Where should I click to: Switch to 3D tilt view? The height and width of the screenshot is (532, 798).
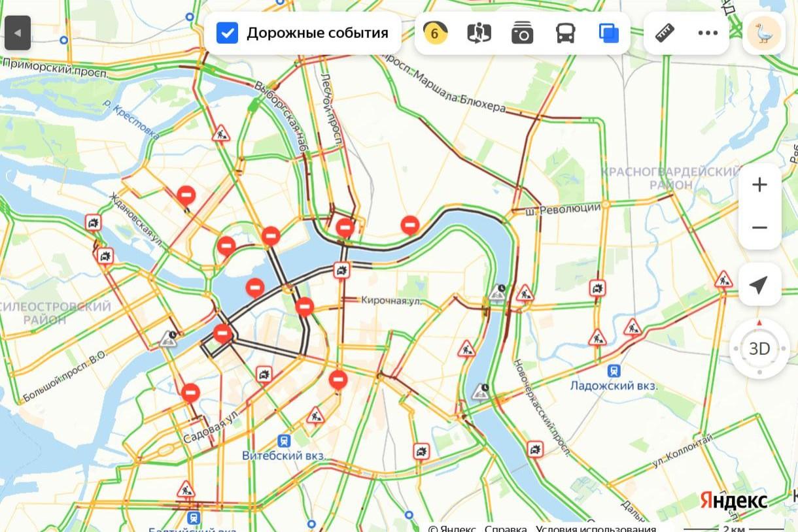coord(759,348)
